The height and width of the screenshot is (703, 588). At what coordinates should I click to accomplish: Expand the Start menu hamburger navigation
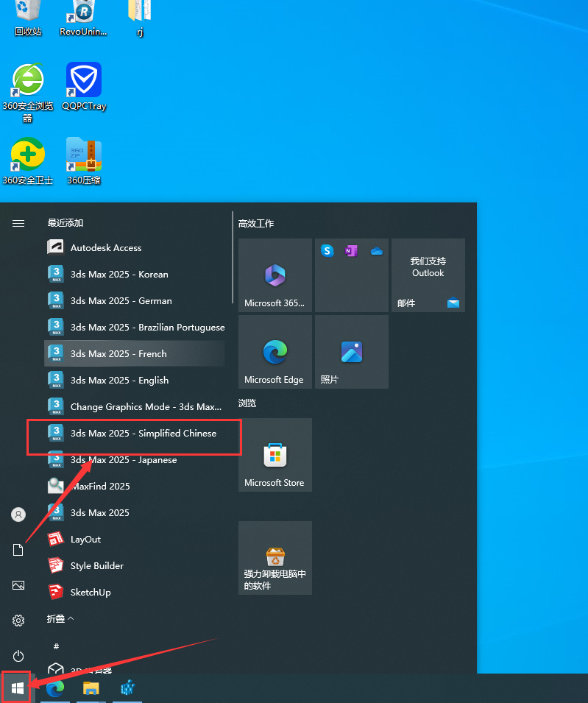[x=18, y=223]
